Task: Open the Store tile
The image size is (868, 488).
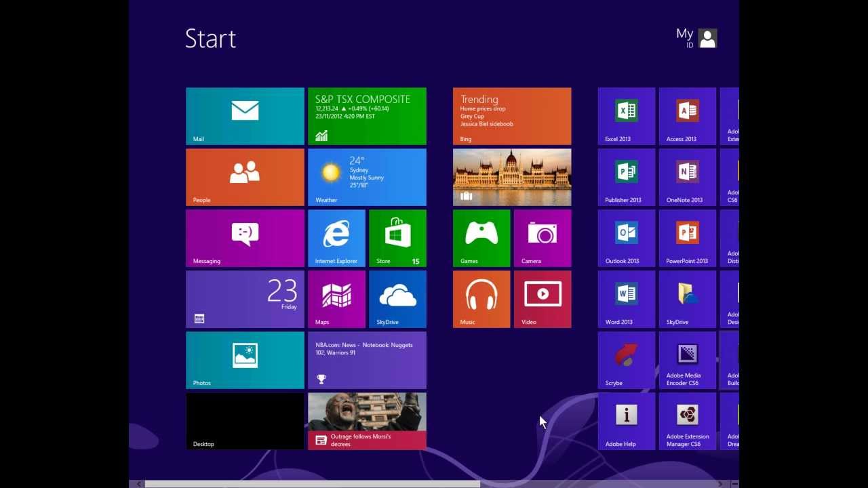Action: 397,238
